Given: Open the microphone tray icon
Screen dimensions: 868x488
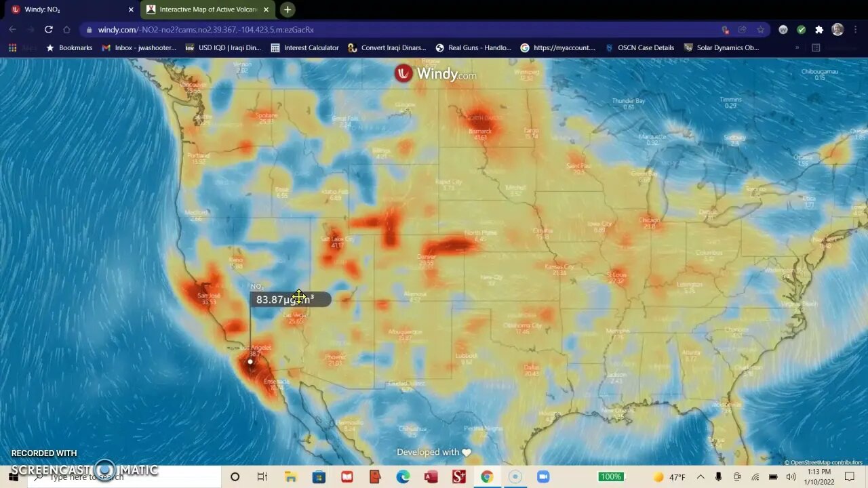Looking at the screenshot, I should 718,477.
